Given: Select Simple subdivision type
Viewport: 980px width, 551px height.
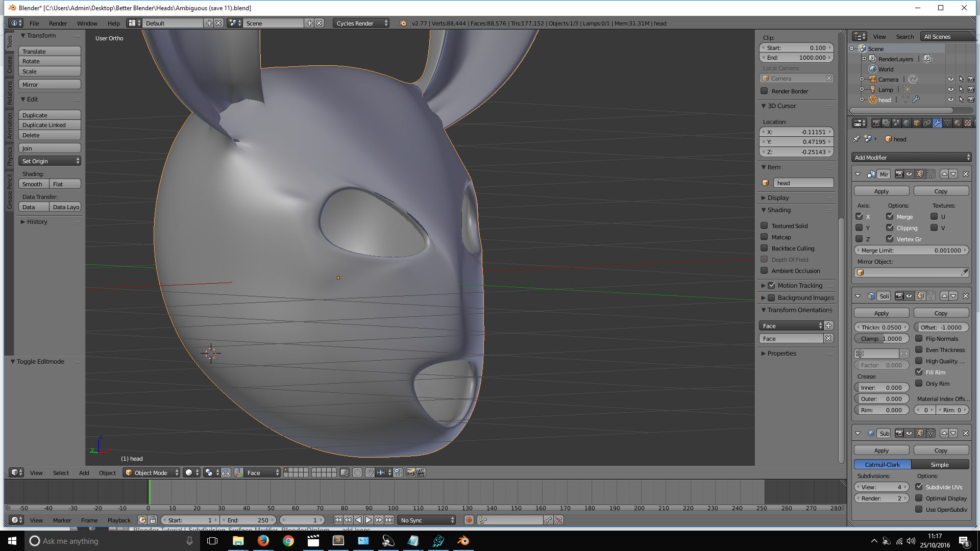Looking at the screenshot, I should click(940, 464).
